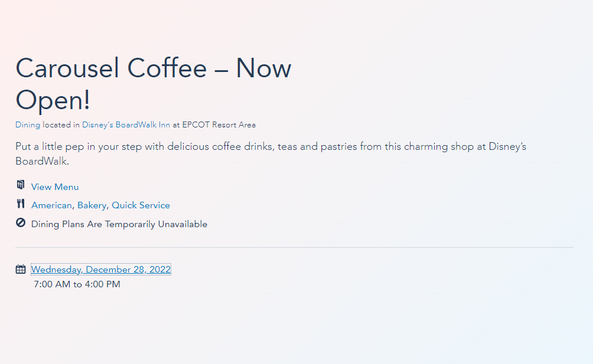593x364 pixels.
Task: Click the 'EPCOT Resort Area' text
Action: [219, 125]
